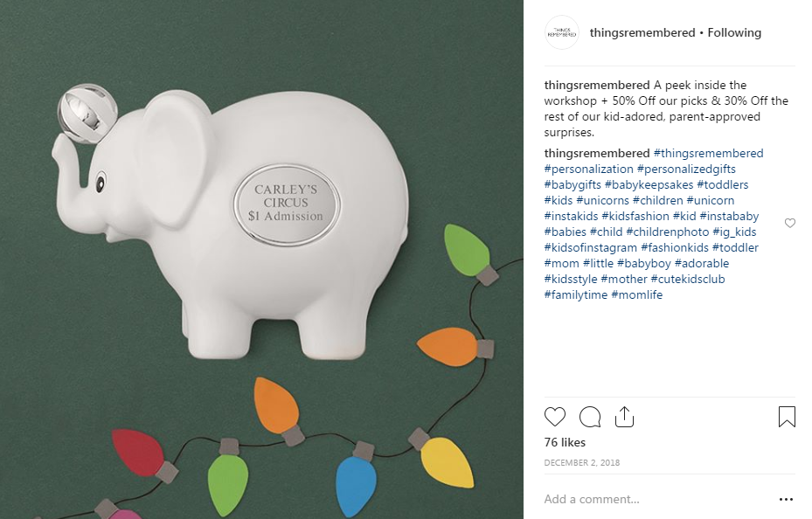Open #unicorns hashtag link

(603, 201)
